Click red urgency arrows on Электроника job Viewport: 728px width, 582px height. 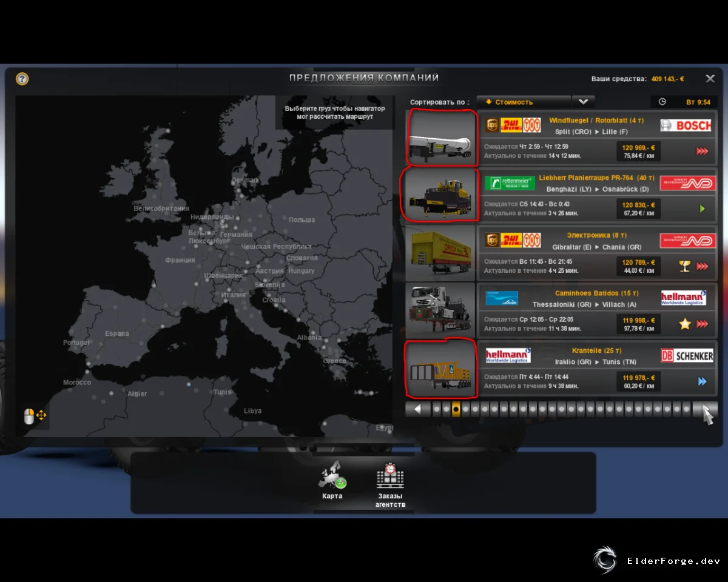pos(702,266)
